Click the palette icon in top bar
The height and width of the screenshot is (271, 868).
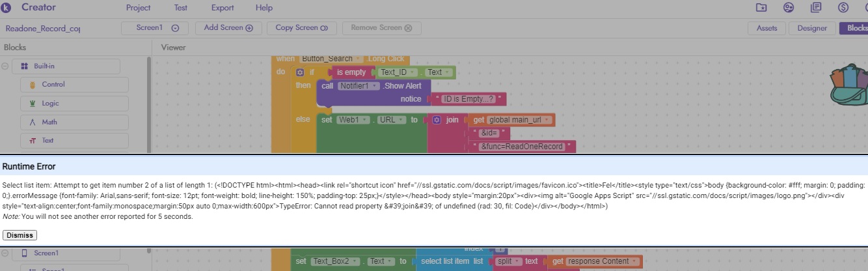coord(789,8)
